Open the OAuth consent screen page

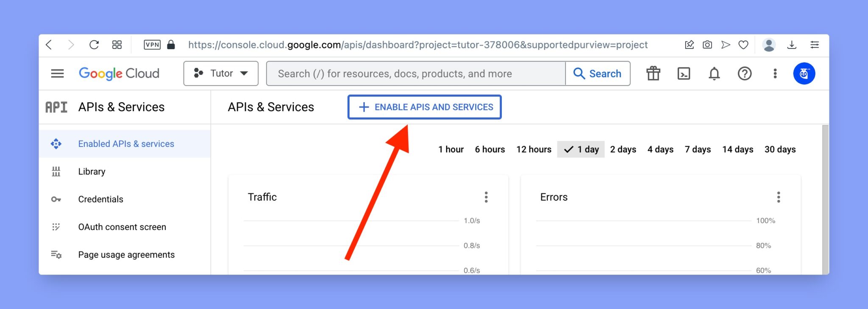(x=122, y=227)
